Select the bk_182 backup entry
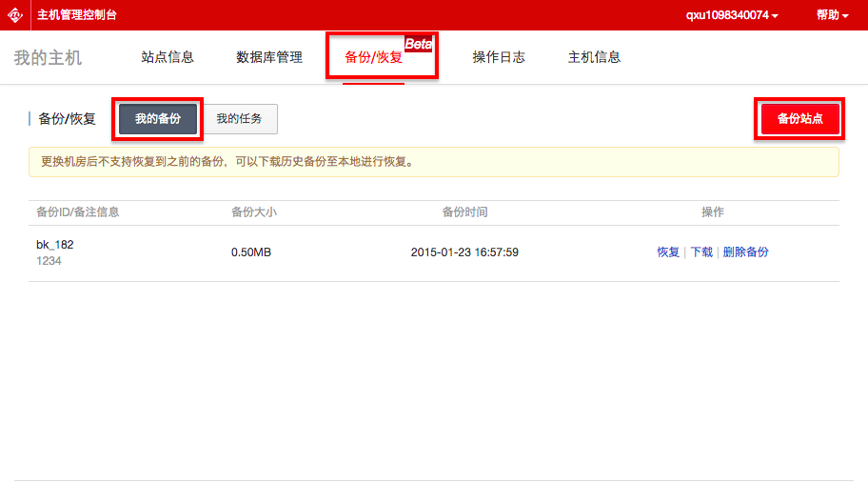868x483 pixels. pyautogui.click(x=55, y=245)
